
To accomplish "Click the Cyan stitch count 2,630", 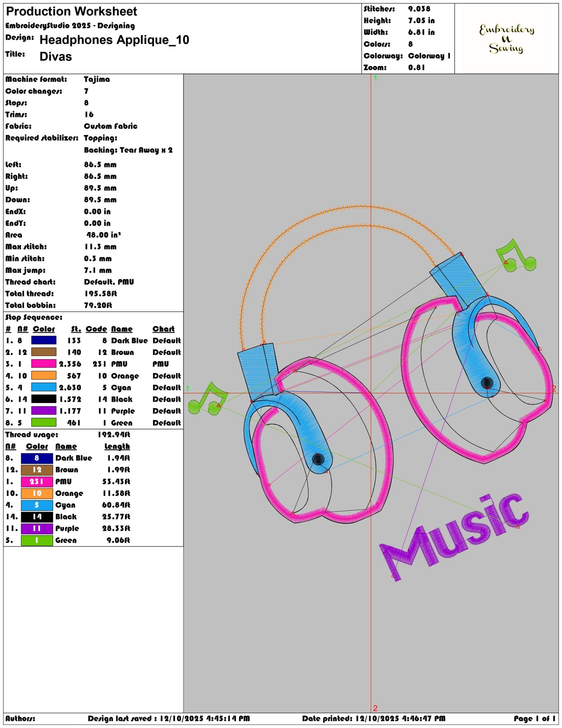I will (x=70, y=387).
